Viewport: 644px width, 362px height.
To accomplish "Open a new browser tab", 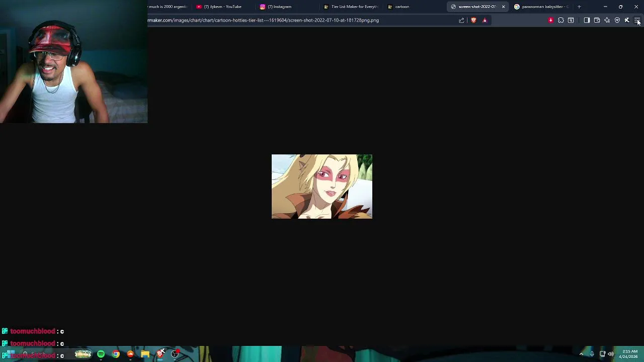I will click(579, 7).
